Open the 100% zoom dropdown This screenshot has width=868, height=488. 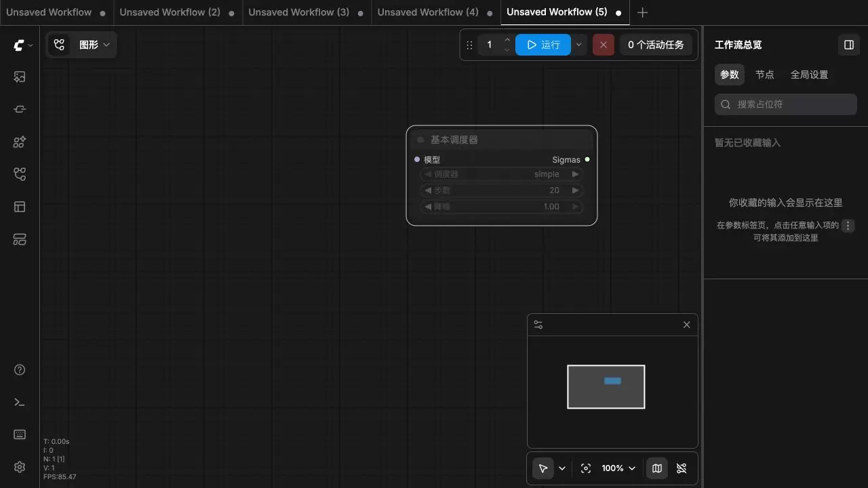[618, 468]
